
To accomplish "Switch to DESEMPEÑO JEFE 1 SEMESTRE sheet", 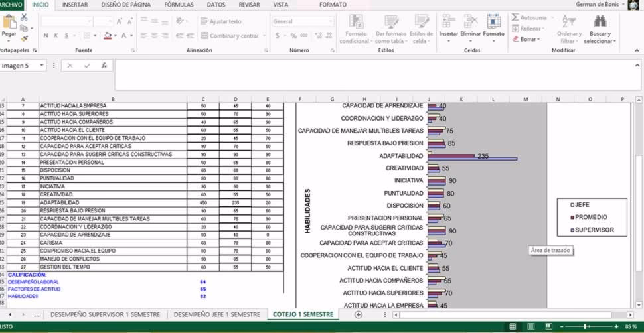I will (216, 314).
